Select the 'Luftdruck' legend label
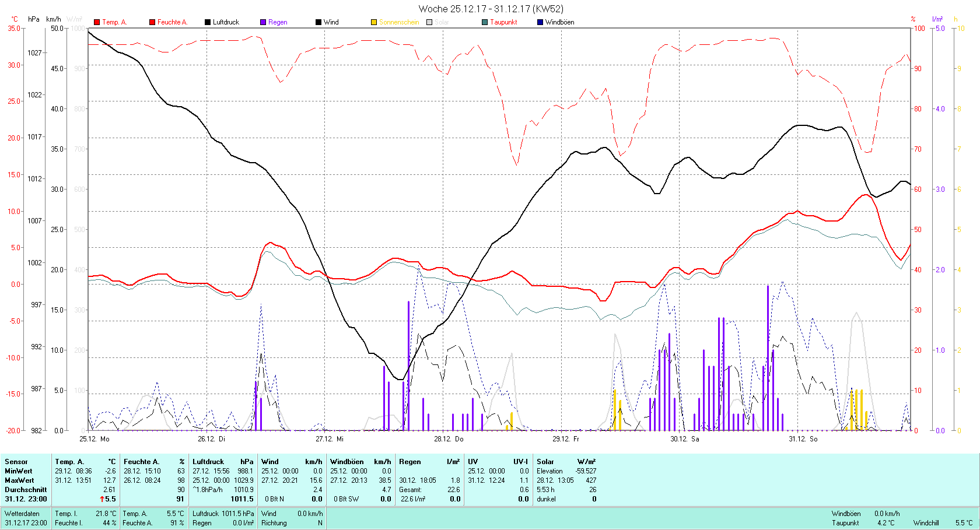This screenshot has height=530, width=980. 226,22
